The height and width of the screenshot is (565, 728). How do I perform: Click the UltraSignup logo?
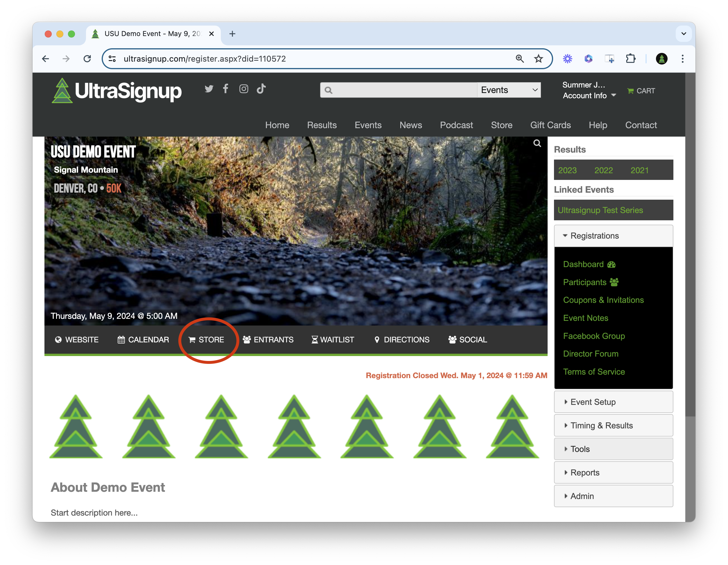point(117,91)
